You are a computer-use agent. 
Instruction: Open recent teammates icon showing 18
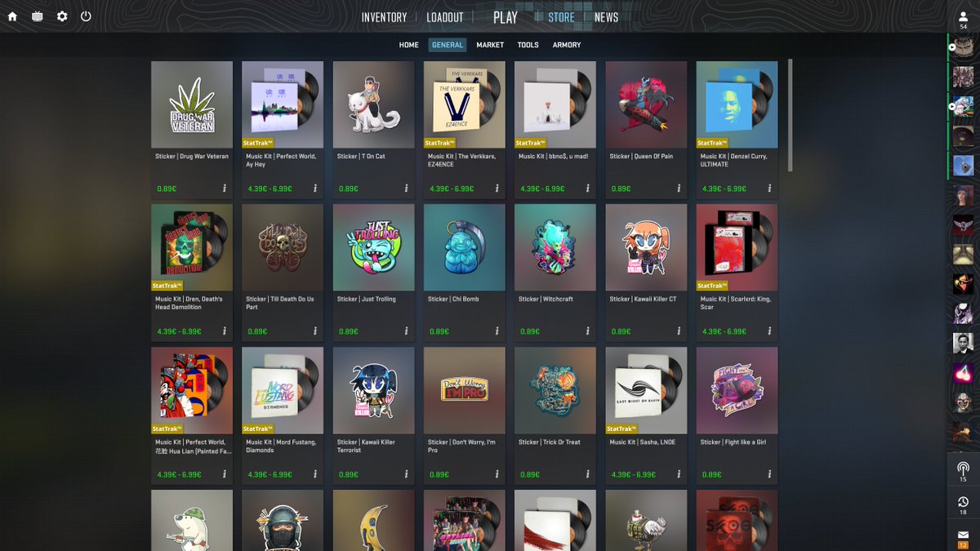[x=963, y=504]
